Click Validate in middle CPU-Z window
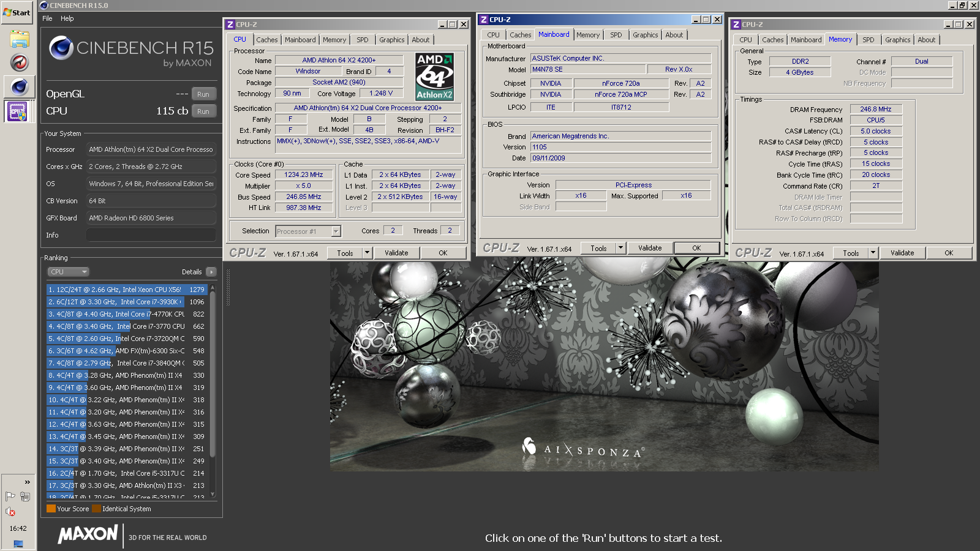 [x=650, y=248]
